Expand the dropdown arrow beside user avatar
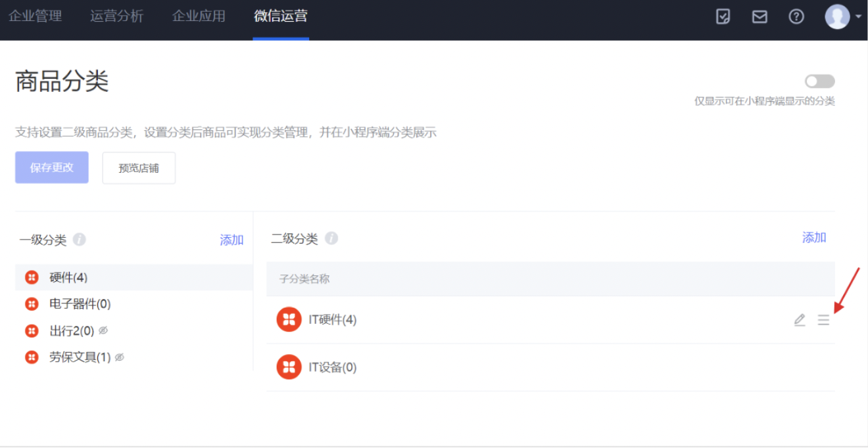This screenshot has height=448, width=868. pyautogui.click(x=858, y=17)
